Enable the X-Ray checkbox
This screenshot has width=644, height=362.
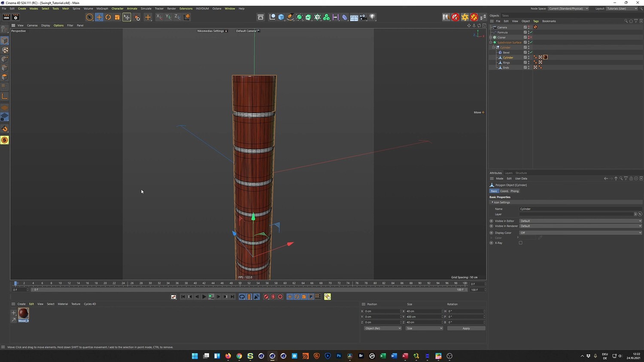tap(520, 243)
